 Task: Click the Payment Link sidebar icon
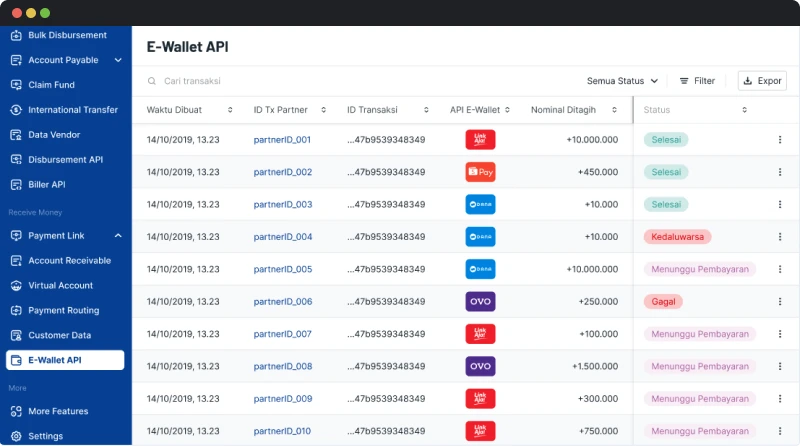(x=16, y=236)
